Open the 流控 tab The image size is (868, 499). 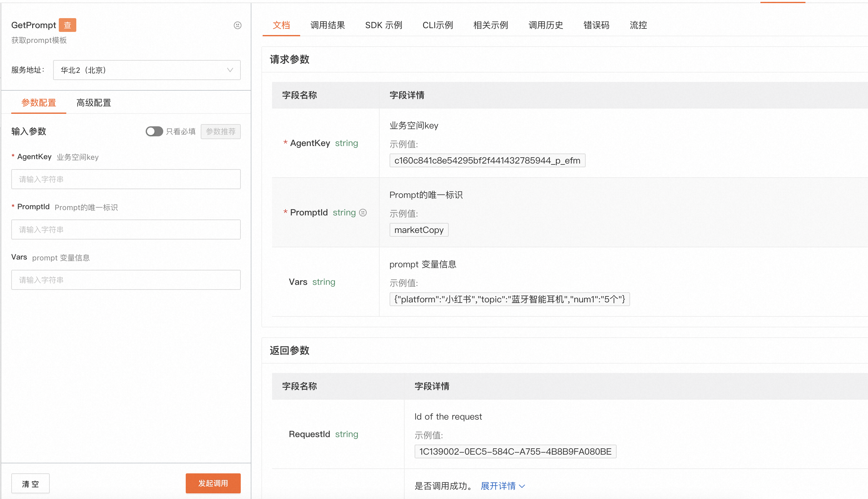638,25
